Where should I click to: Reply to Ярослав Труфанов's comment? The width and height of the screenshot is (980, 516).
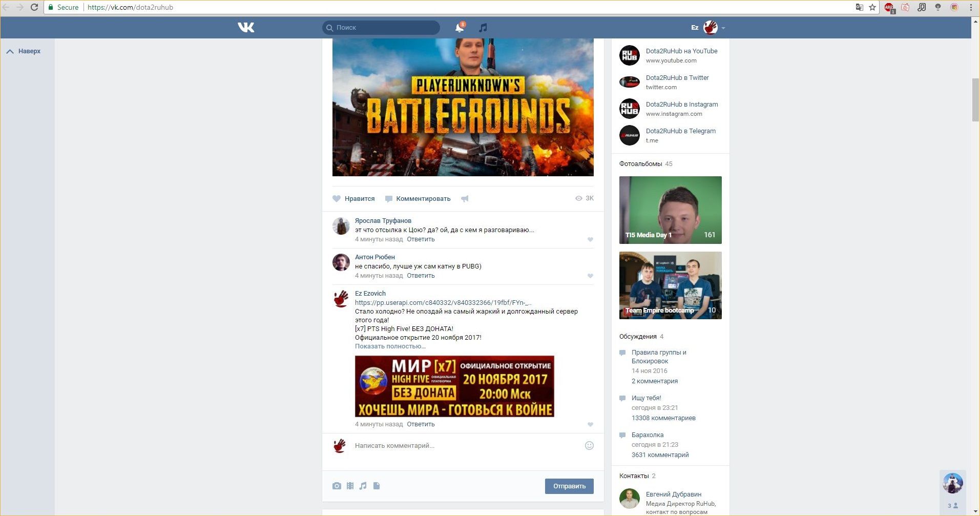(421, 239)
